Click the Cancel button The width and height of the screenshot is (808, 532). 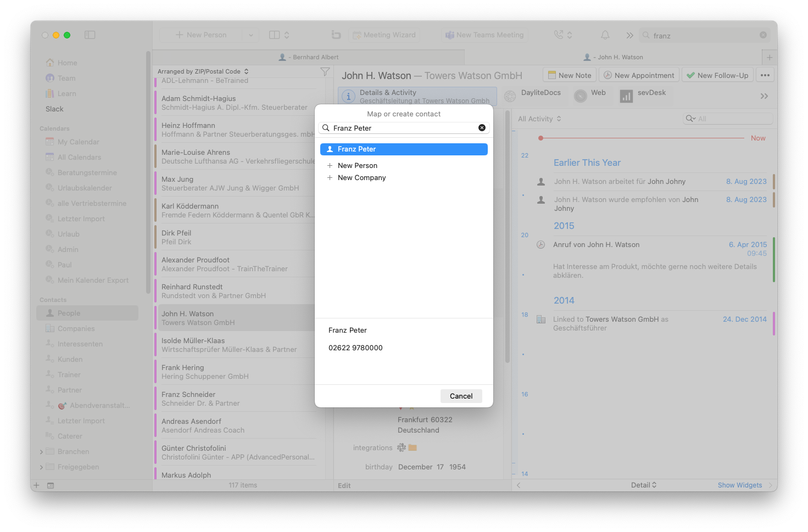461,396
